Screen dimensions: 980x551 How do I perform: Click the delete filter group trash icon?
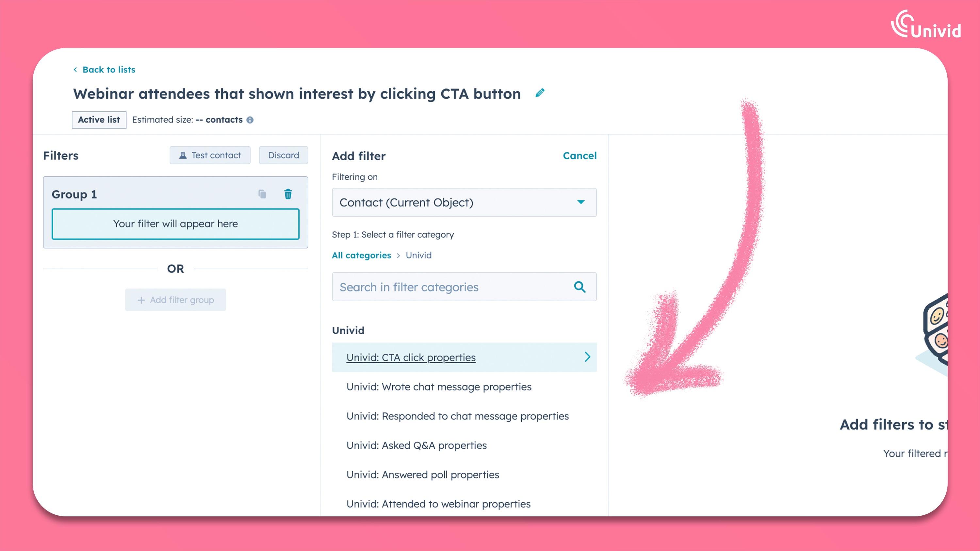point(287,195)
